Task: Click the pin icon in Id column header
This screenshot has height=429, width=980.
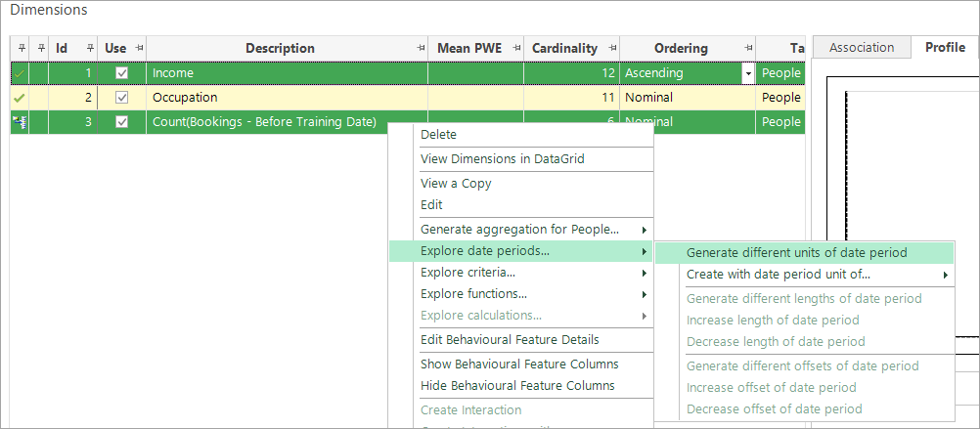Action: 89,48
